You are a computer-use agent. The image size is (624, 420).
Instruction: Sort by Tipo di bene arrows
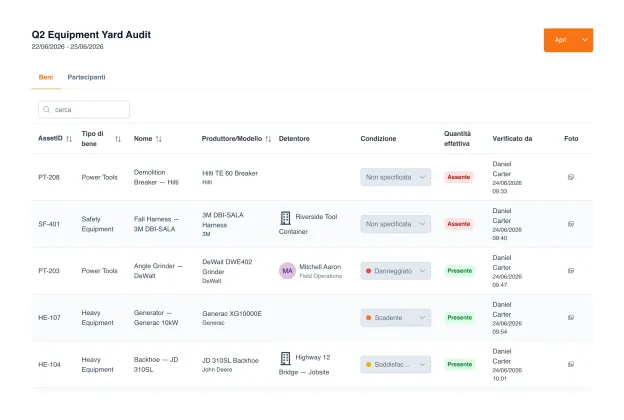click(118, 139)
